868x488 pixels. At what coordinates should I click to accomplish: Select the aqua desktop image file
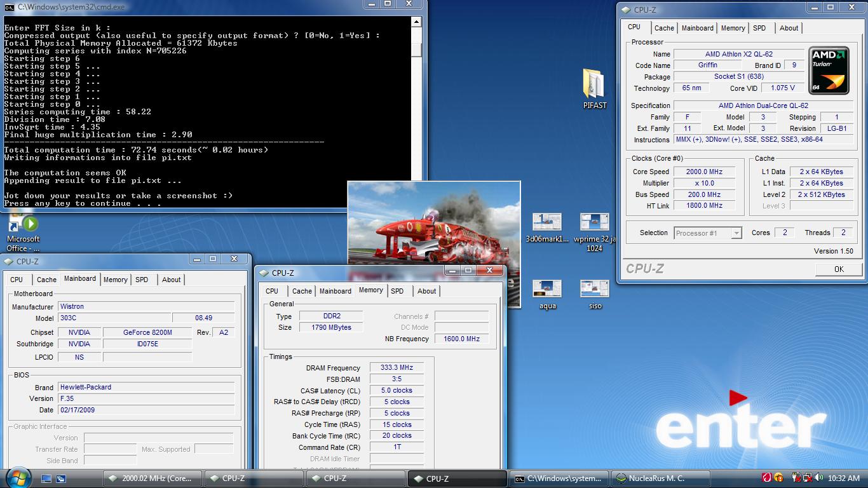coord(547,295)
